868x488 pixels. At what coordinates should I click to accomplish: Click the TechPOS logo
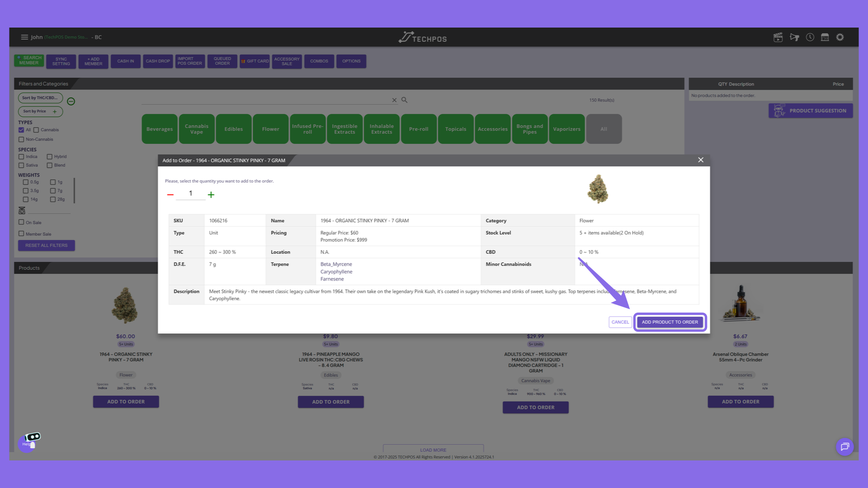423,38
